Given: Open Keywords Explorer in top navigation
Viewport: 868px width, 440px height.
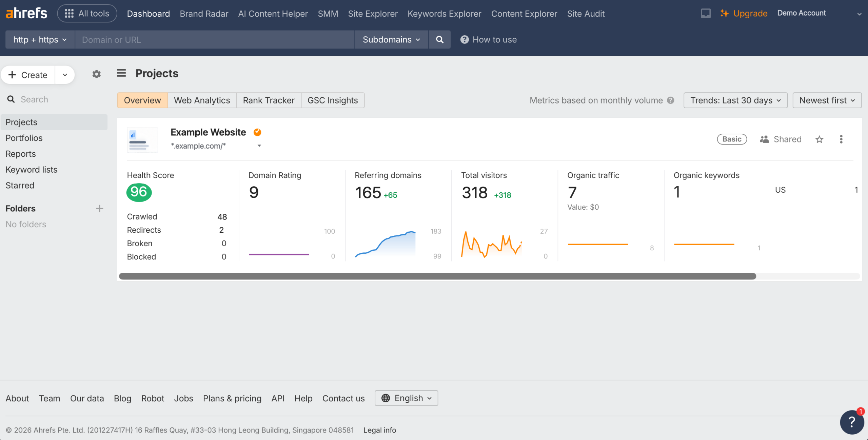Looking at the screenshot, I should [444, 14].
